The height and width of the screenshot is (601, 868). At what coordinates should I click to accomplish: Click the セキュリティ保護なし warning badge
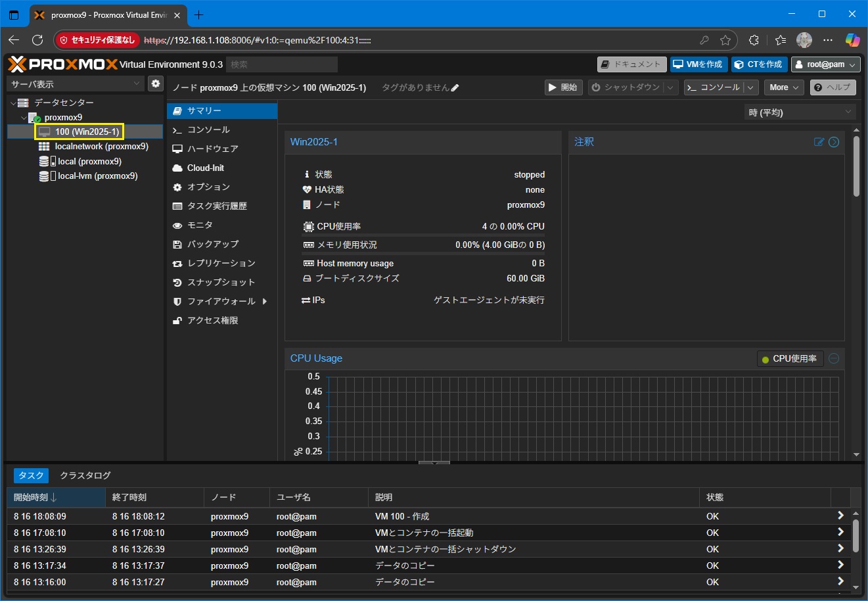97,40
